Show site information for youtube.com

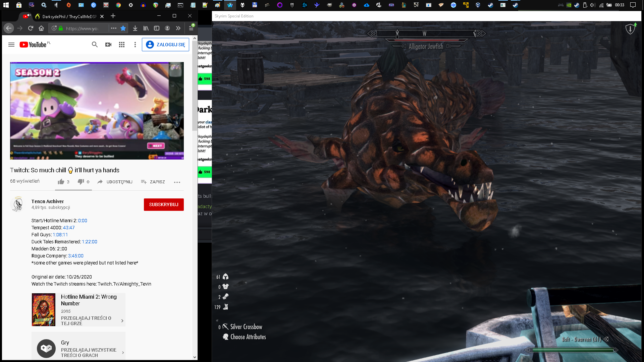54,28
